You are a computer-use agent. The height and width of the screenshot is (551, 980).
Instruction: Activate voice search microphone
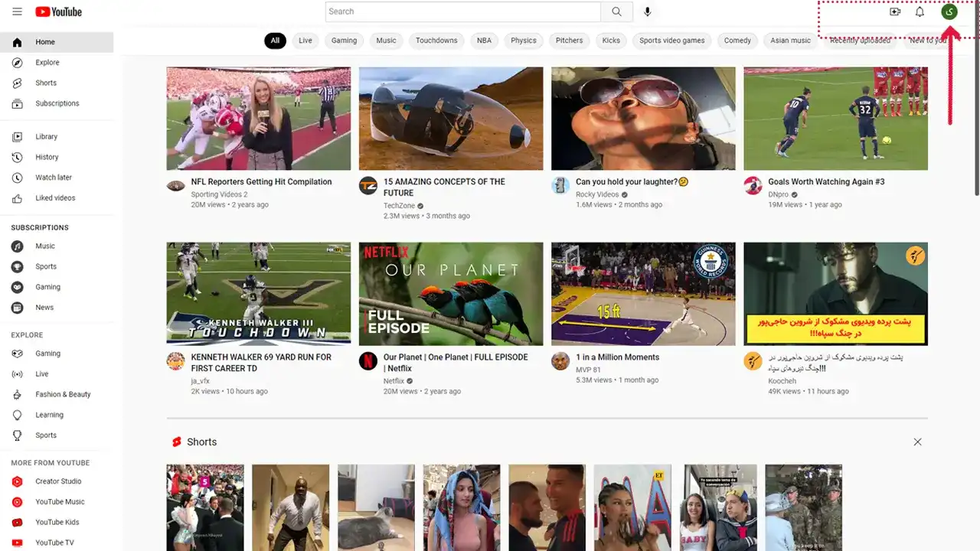click(648, 11)
